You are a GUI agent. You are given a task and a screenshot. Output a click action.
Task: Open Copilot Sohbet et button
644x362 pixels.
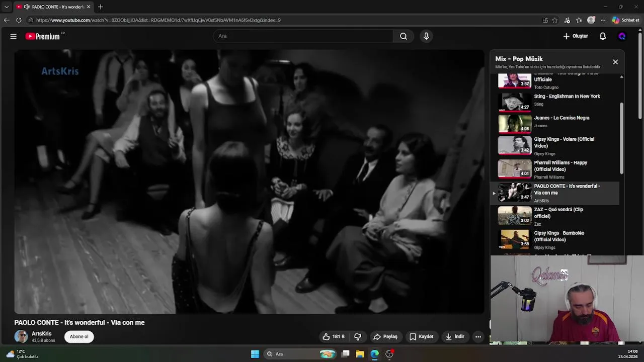[626, 20]
